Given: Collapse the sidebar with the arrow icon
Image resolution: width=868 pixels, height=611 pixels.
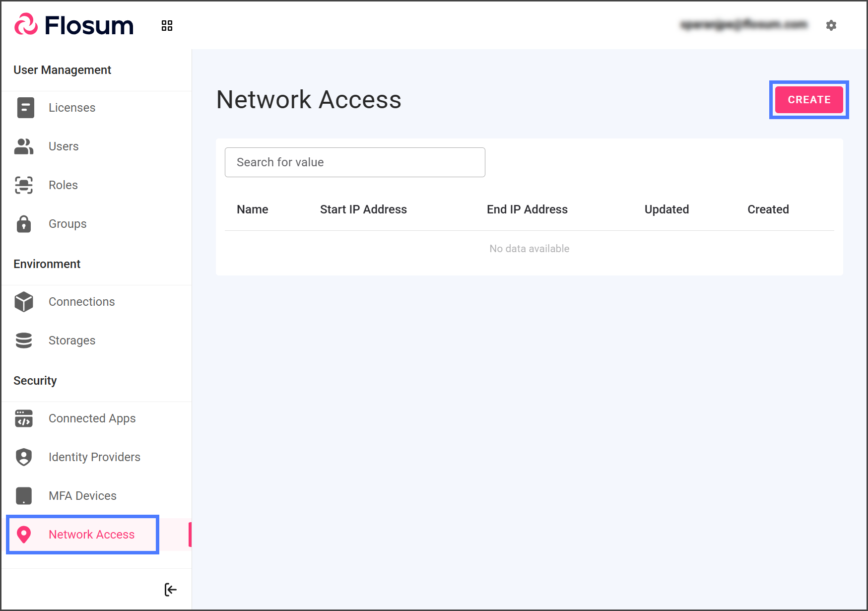Looking at the screenshot, I should (170, 590).
